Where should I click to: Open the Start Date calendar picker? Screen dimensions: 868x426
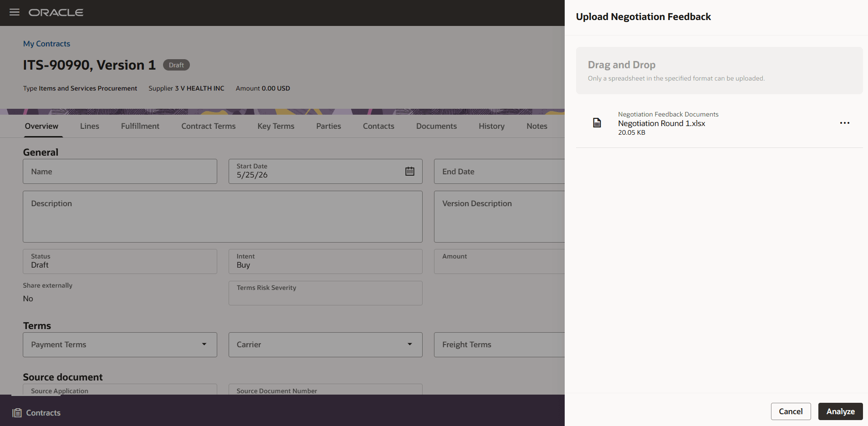[x=410, y=171]
